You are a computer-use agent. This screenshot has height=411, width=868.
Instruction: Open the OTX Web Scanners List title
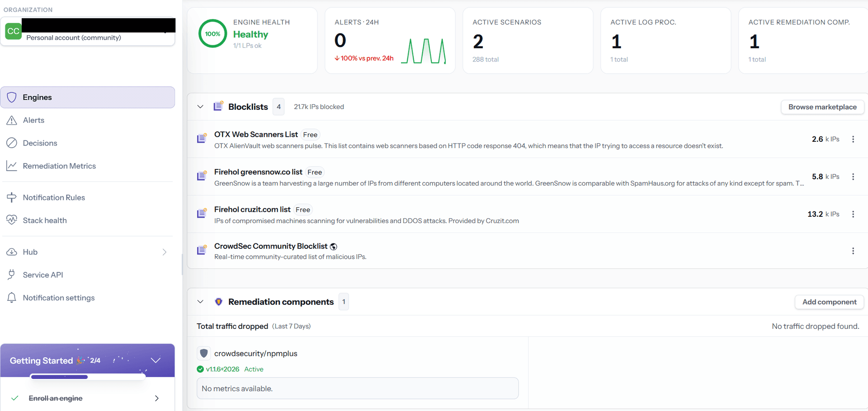256,134
